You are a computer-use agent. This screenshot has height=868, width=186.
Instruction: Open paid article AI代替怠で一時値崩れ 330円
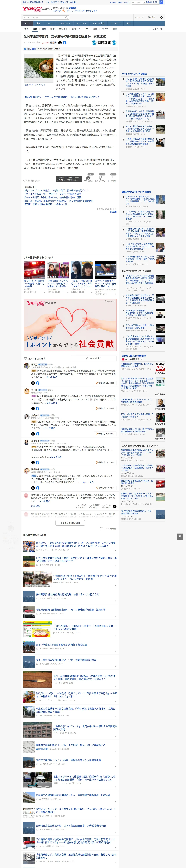coord(137,365)
